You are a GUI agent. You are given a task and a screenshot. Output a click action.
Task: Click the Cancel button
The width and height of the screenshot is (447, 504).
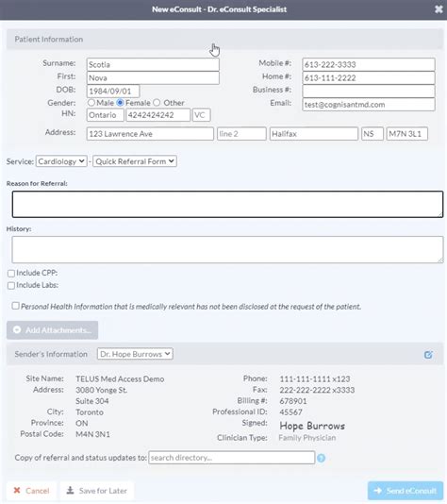tap(31, 491)
